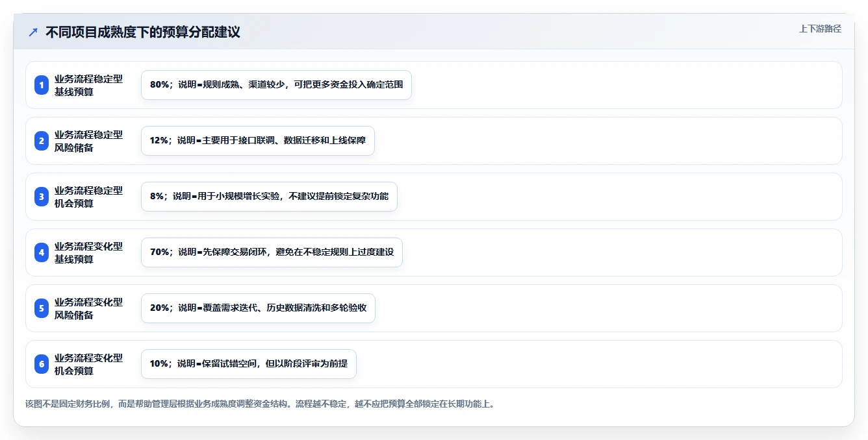Click the 70% 先保障交易闭环 description box
This screenshot has height=440, width=868.
click(272, 252)
